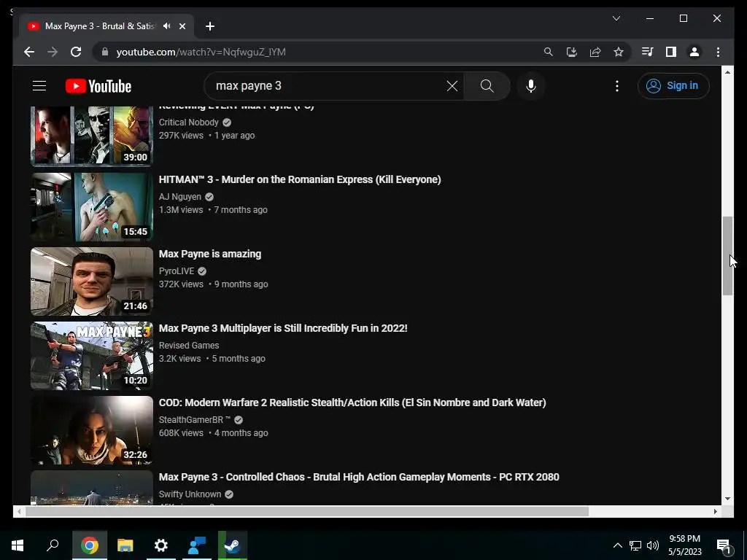The width and height of the screenshot is (747, 560).
Task: Open Settings gear in taskbar
Action: [161, 545]
